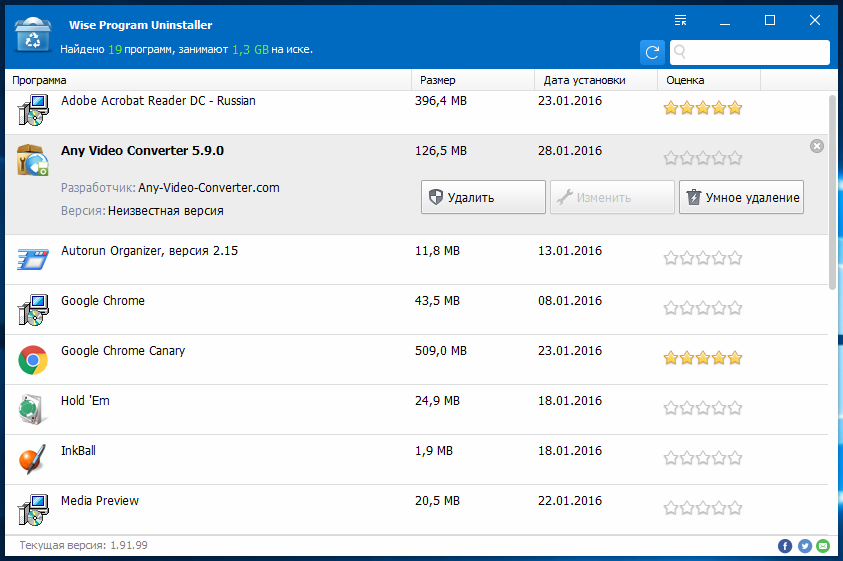843x561 pixels.
Task: Click the Media Preview installer icon
Action: pyautogui.click(x=33, y=509)
